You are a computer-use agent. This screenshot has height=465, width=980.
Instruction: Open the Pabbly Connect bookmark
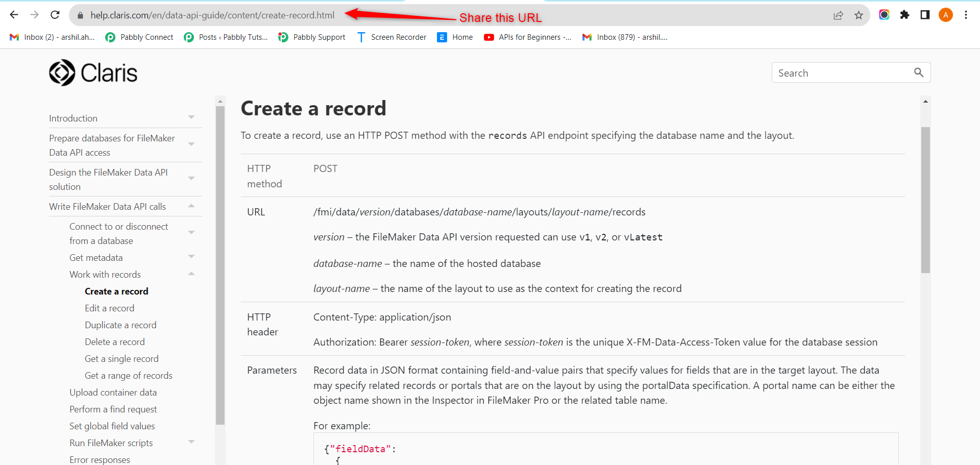pyautogui.click(x=139, y=37)
